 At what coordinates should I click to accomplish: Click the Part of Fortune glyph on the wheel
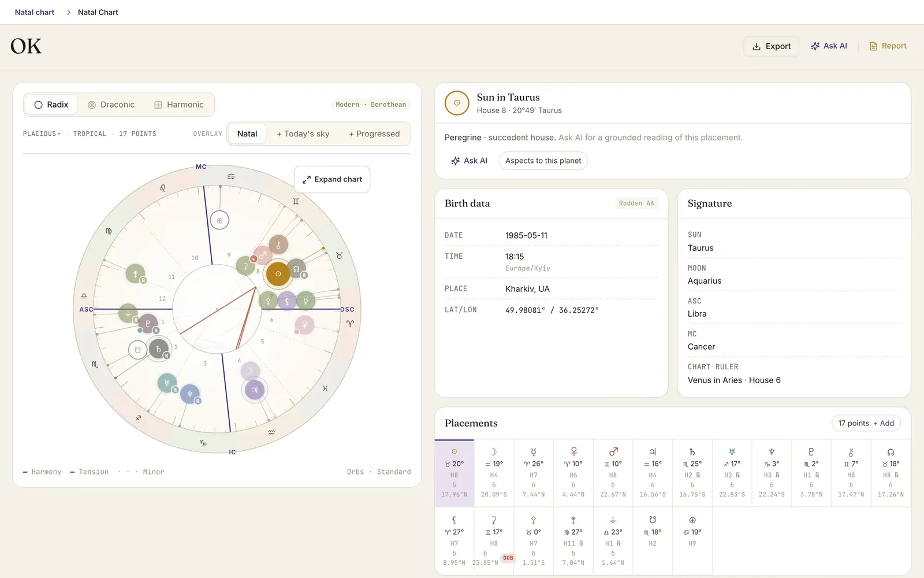click(219, 220)
